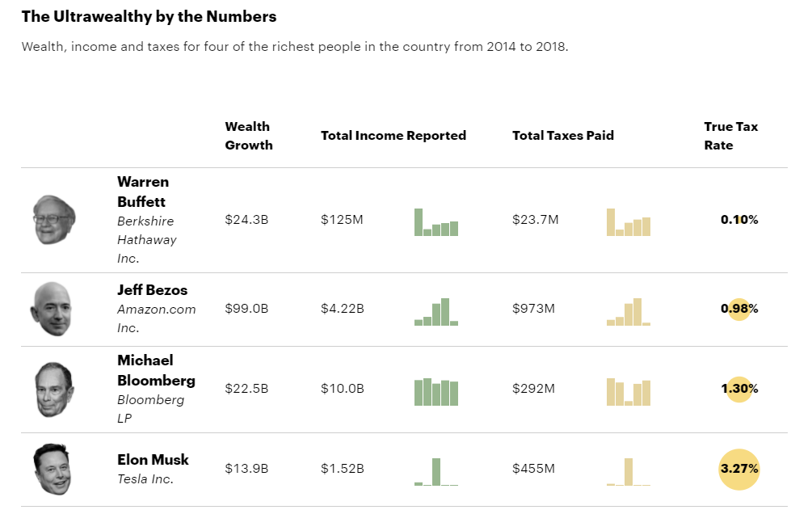The height and width of the screenshot is (531, 812).
Task: Click the Total Income Reported header
Action: [393, 136]
